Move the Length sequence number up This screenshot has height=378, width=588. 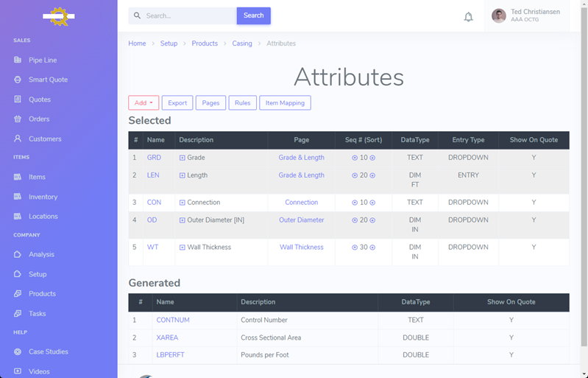355,175
